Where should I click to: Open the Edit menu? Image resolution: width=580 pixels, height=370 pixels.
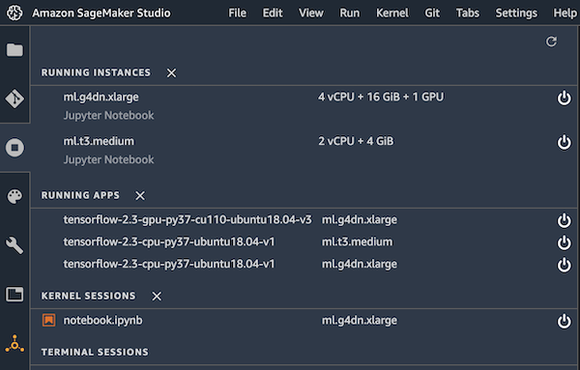pos(273,13)
